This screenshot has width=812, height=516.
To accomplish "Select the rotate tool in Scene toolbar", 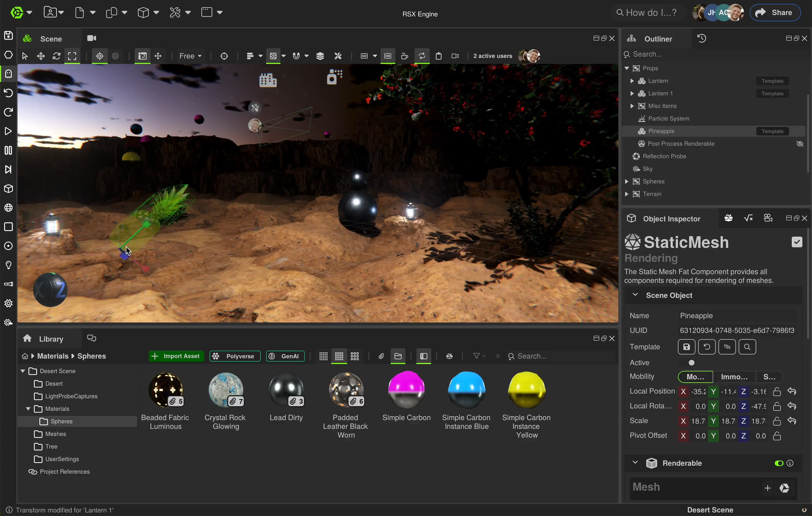I will 57,56.
